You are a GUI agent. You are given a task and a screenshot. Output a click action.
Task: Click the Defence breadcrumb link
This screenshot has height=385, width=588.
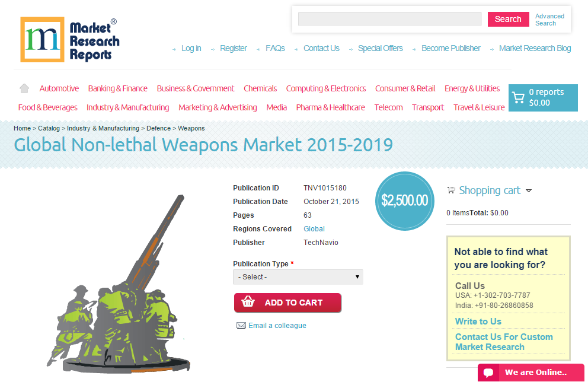pos(158,128)
